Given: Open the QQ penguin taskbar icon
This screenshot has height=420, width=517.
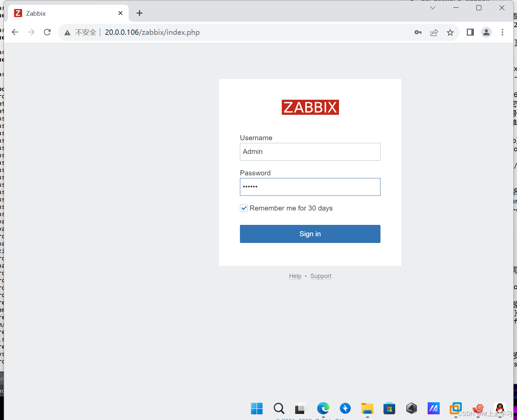Looking at the screenshot, I should coord(500,408).
